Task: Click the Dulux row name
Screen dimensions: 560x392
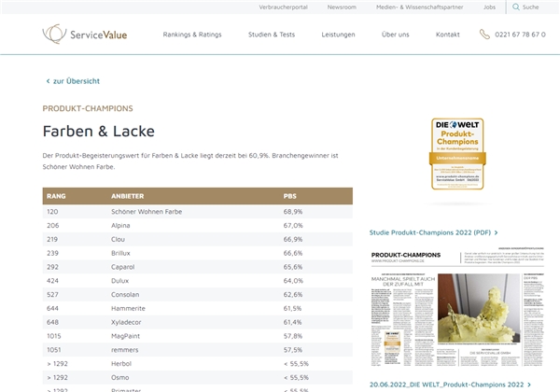Action: (x=120, y=281)
